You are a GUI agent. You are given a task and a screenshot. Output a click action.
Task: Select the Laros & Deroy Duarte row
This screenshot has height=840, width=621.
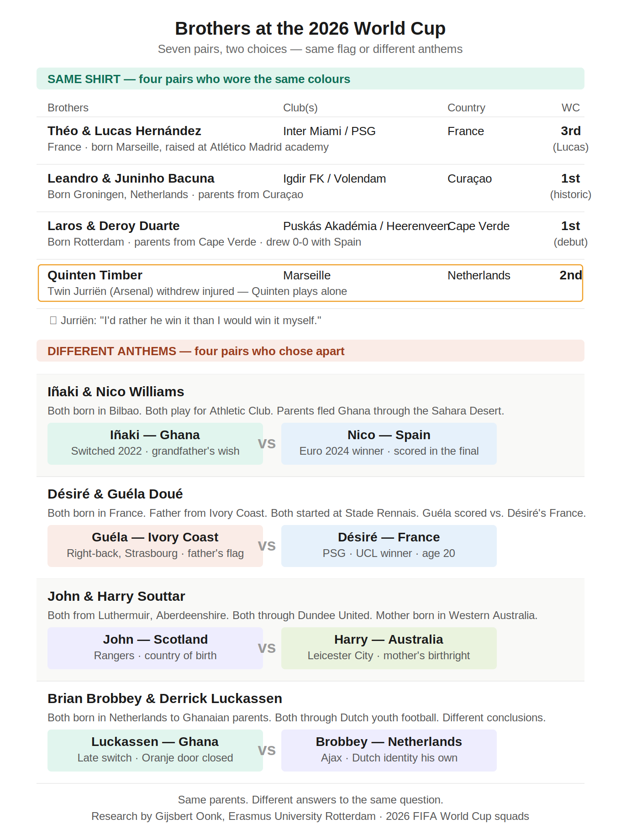[x=310, y=236]
